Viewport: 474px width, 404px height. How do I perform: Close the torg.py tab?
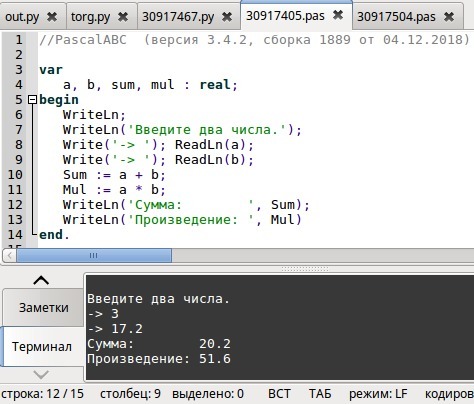tap(123, 17)
